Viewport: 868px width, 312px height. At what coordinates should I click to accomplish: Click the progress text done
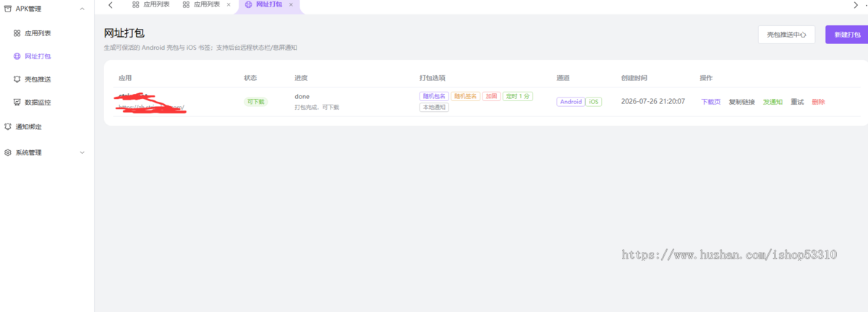(302, 96)
